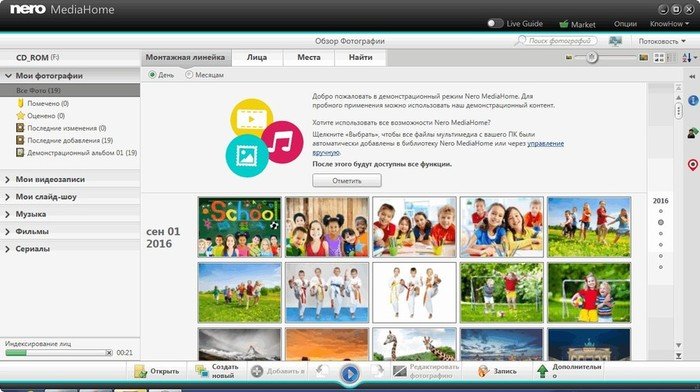Click the Отметить button
The width and height of the screenshot is (700, 392).
pyautogui.click(x=347, y=181)
